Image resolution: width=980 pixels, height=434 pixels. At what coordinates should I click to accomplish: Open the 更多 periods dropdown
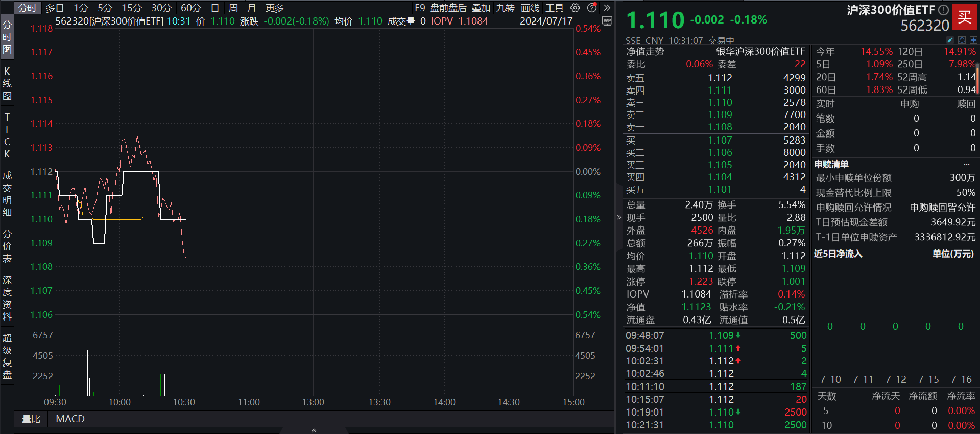click(x=275, y=8)
